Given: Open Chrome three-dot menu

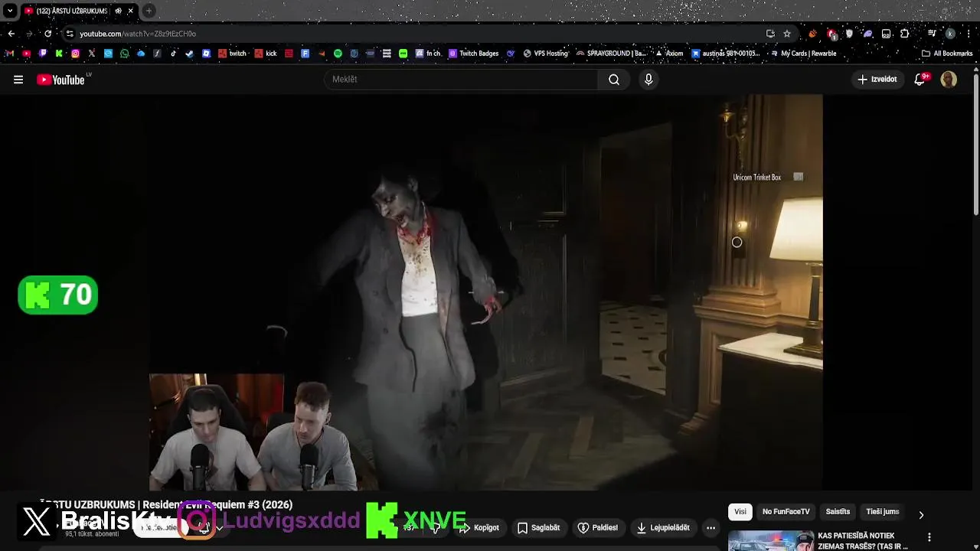Looking at the screenshot, I should coord(969,34).
